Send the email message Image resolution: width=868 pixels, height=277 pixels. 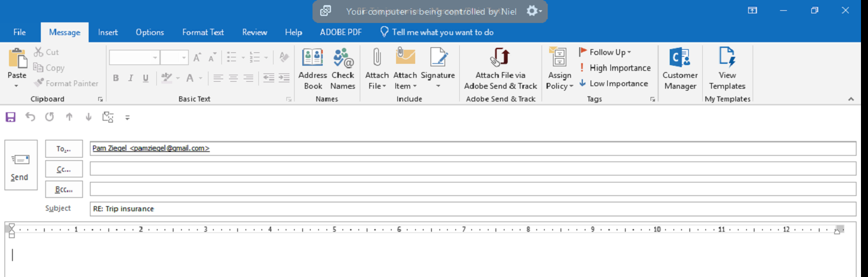(x=20, y=165)
